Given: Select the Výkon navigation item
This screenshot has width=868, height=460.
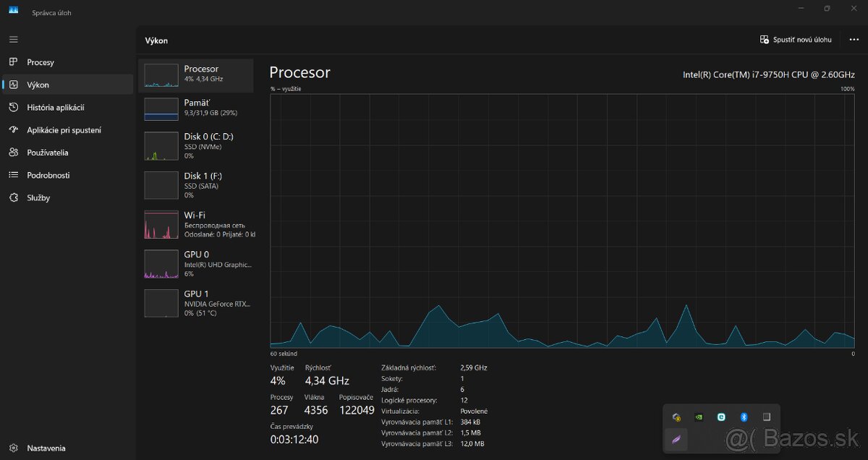Looking at the screenshot, I should [38, 85].
